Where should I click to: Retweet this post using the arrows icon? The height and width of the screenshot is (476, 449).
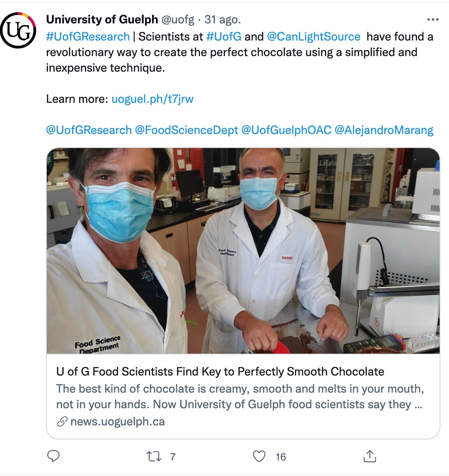point(154,457)
